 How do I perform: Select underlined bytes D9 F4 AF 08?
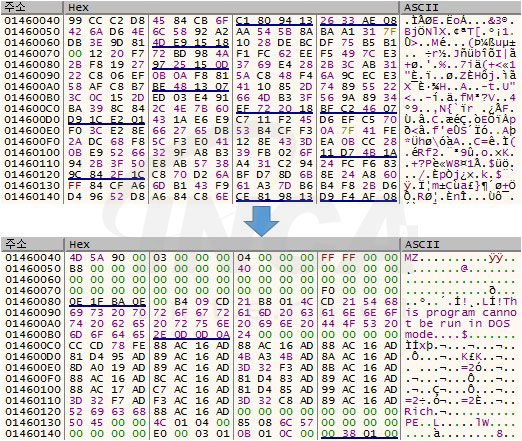[x=358, y=197]
